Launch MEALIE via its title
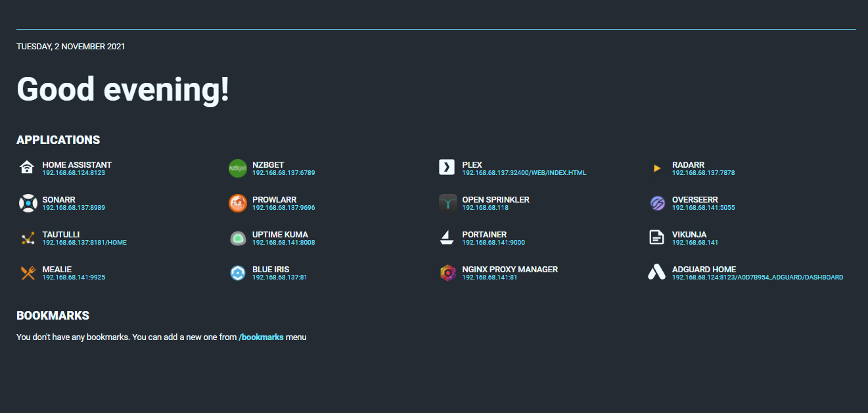This screenshot has height=413, width=868. pyautogui.click(x=57, y=270)
